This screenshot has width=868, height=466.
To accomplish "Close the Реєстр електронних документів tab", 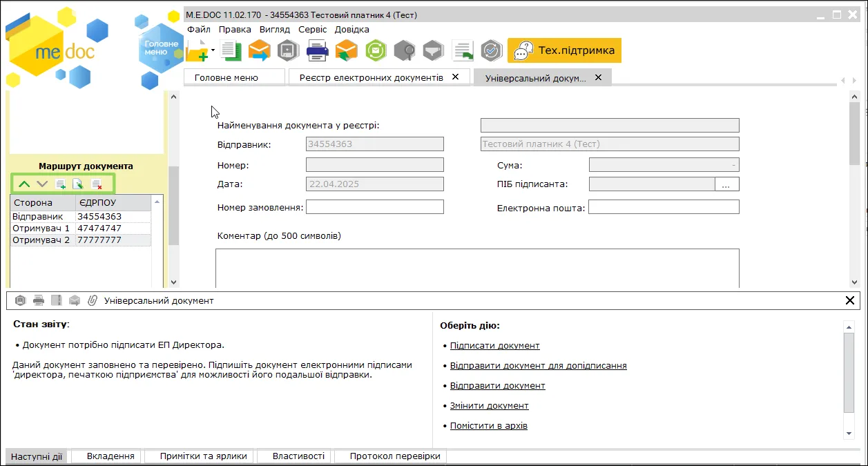I will click(455, 77).
